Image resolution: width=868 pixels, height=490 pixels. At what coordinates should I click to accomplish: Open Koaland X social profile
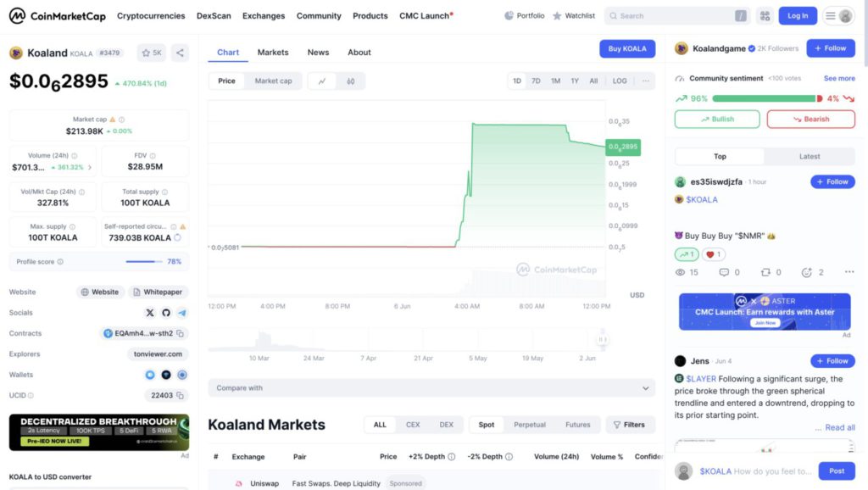pyautogui.click(x=149, y=313)
